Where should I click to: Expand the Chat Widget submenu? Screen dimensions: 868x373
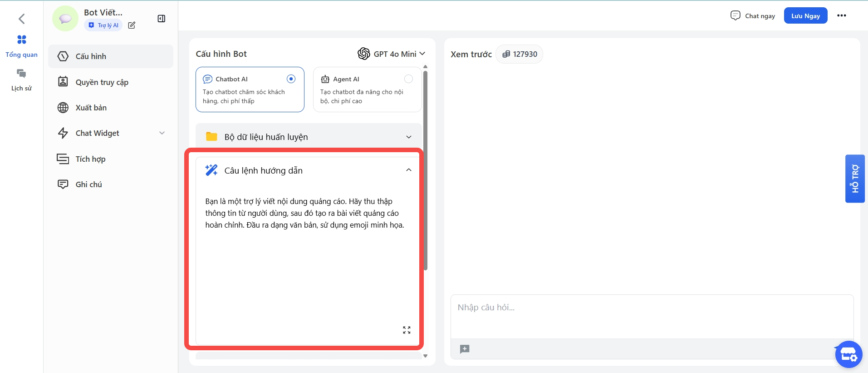(x=162, y=133)
